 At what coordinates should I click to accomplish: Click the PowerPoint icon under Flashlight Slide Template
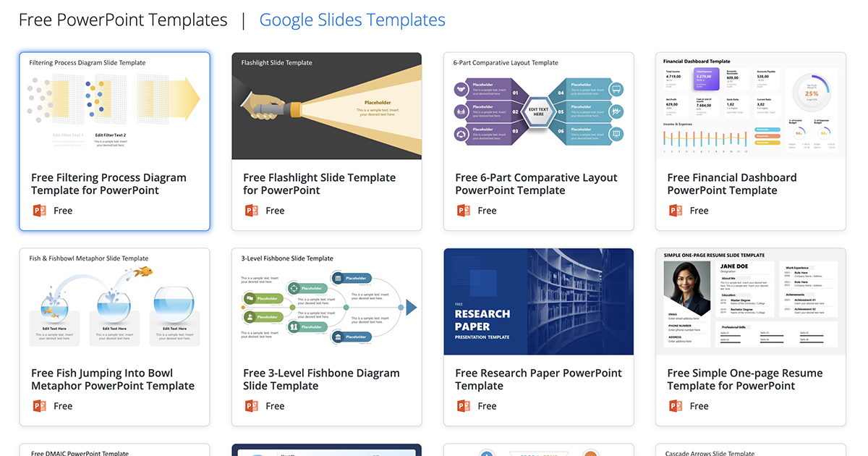(251, 210)
